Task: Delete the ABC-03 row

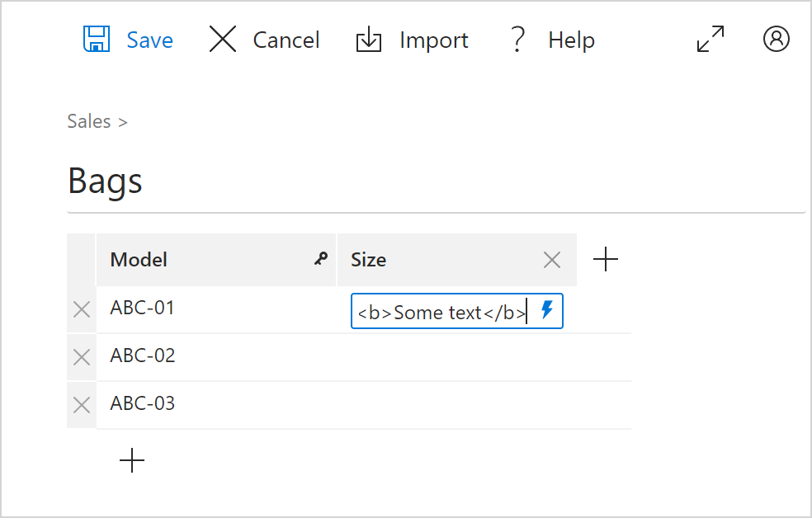Action: 82,405
